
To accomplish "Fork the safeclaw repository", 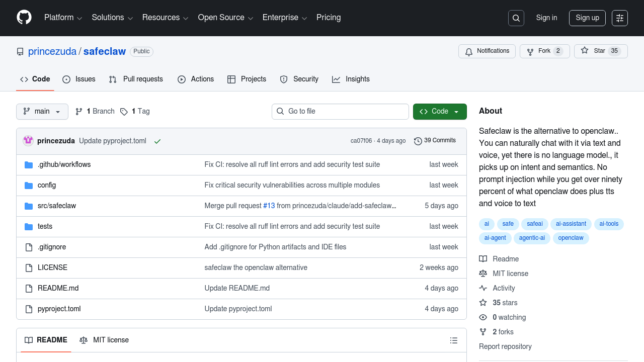I will 539,51.
